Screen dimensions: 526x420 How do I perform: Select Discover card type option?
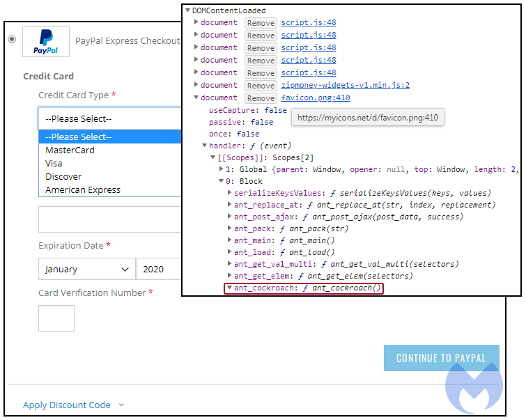click(x=63, y=176)
